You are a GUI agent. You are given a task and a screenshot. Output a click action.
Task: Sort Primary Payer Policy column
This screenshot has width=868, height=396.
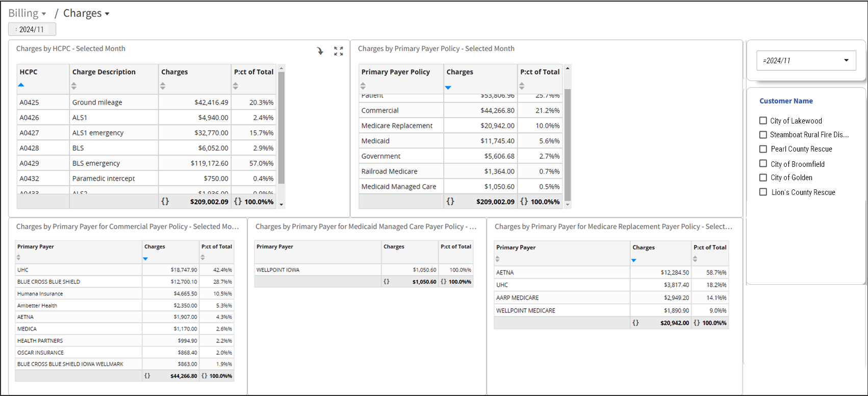click(x=363, y=86)
